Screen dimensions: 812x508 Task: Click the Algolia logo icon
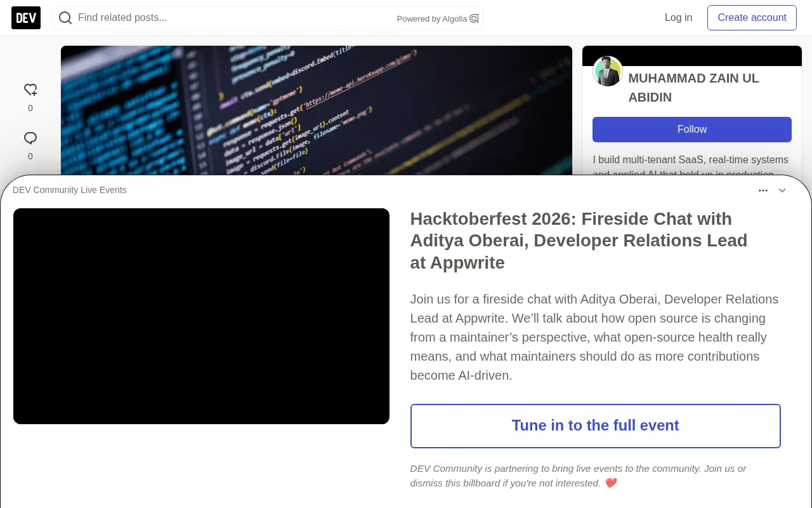tap(474, 18)
